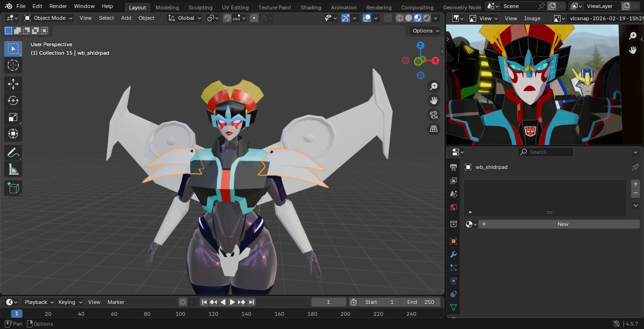Open the World properties tab
The height and width of the screenshot is (329, 644).
[454, 207]
